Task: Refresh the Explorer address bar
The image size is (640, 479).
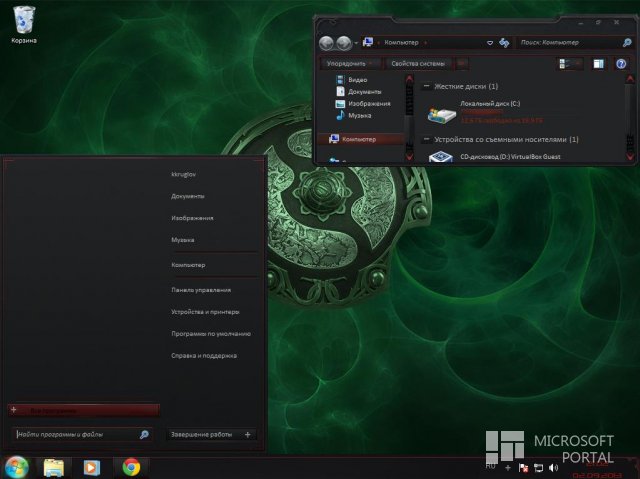Action: pos(504,43)
